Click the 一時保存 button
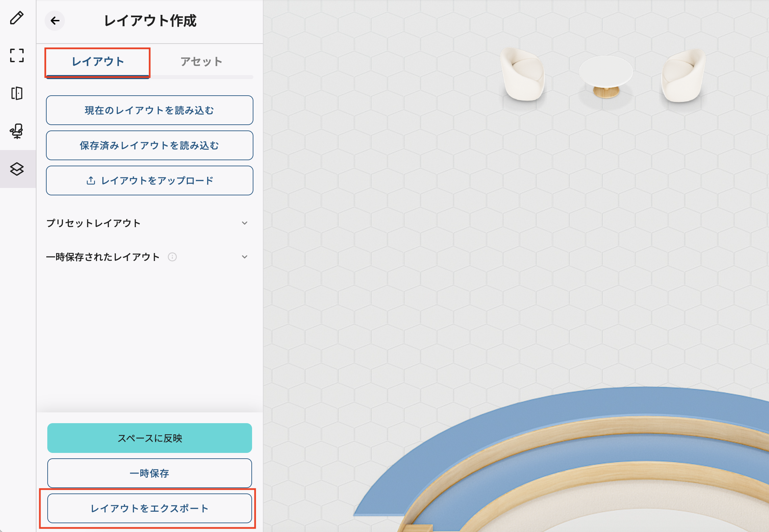Viewport: 769px width, 532px height. point(150,473)
